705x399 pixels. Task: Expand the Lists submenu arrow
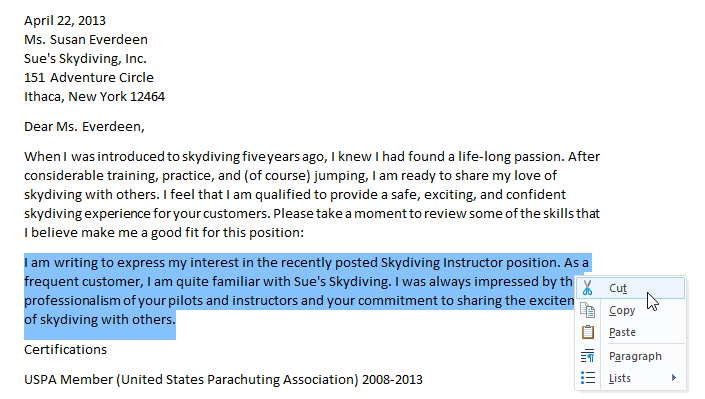(x=674, y=378)
